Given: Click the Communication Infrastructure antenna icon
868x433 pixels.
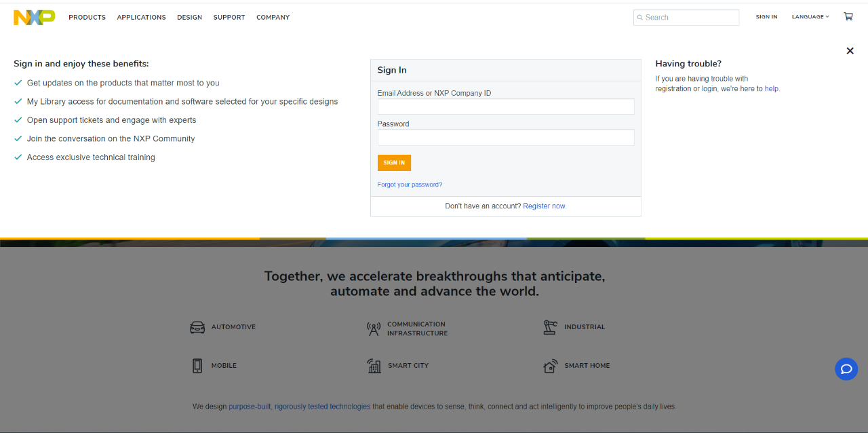Looking at the screenshot, I should click(x=374, y=329).
